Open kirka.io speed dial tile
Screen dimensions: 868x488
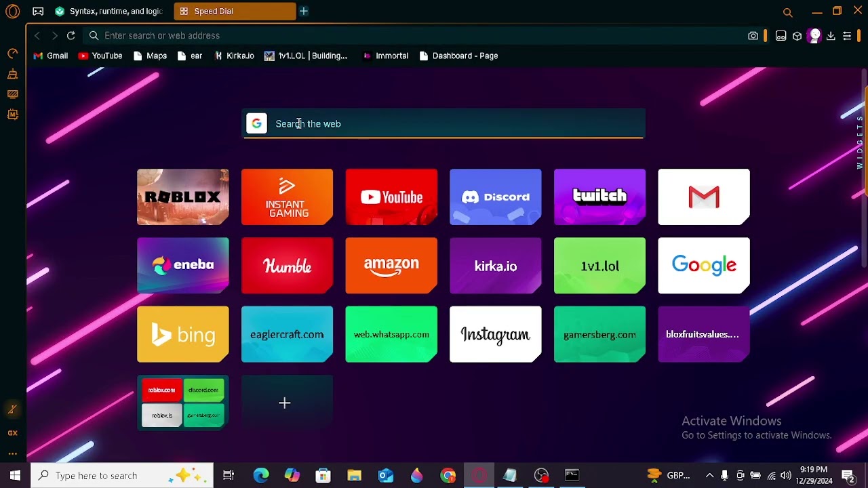[x=496, y=266]
